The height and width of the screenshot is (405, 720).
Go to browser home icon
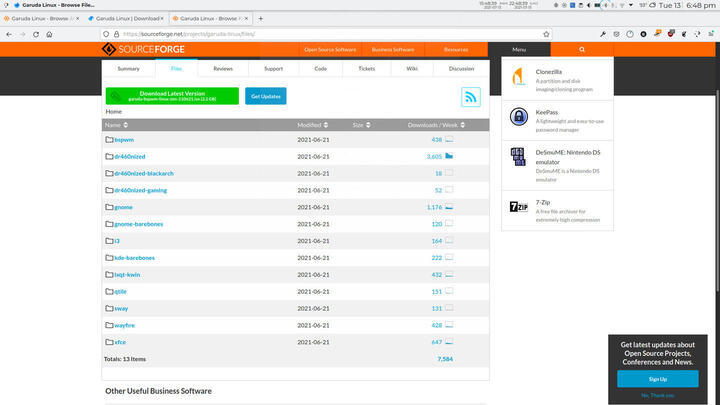tap(49, 34)
